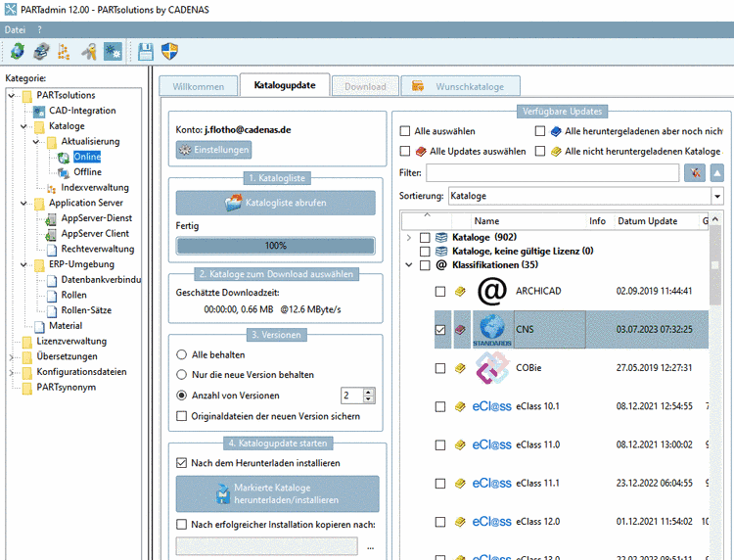Enable Originaldateien der neuen Version sichern
This screenshot has width=734, height=560.
(181, 416)
